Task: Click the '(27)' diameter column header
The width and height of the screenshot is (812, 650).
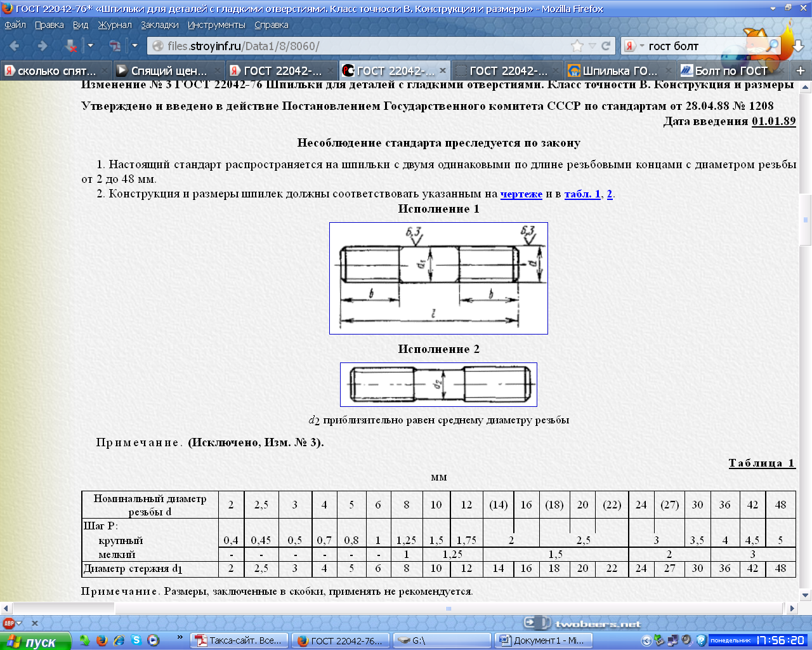Action: (x=670, y=505)
